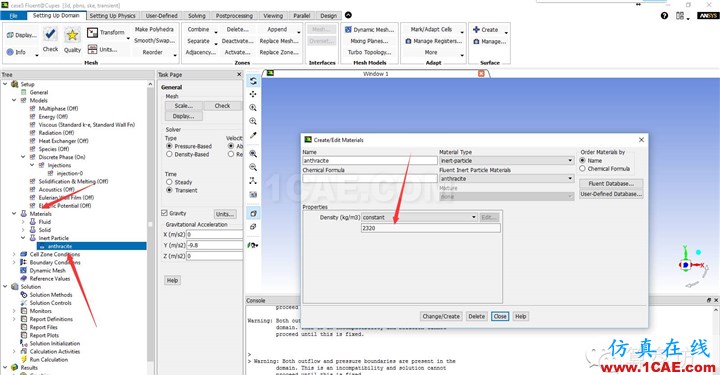
Task: Open the ribbon help question mark
Action: pyautogui.click(x=664, y=16)
